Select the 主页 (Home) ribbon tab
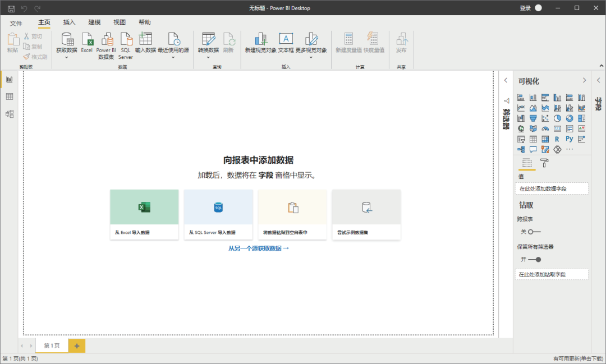606x364 pixels. point(44,22)
